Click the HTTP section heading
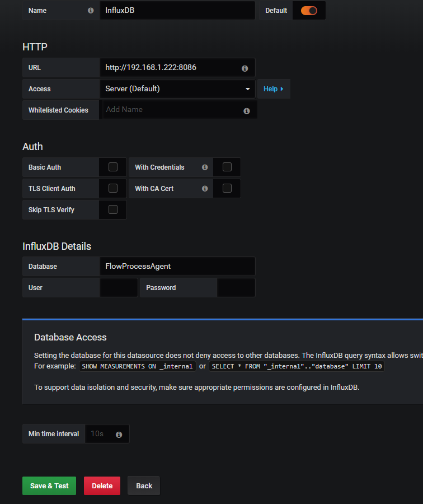Screen dimensions: 423x504 click(x=35, y=47)
